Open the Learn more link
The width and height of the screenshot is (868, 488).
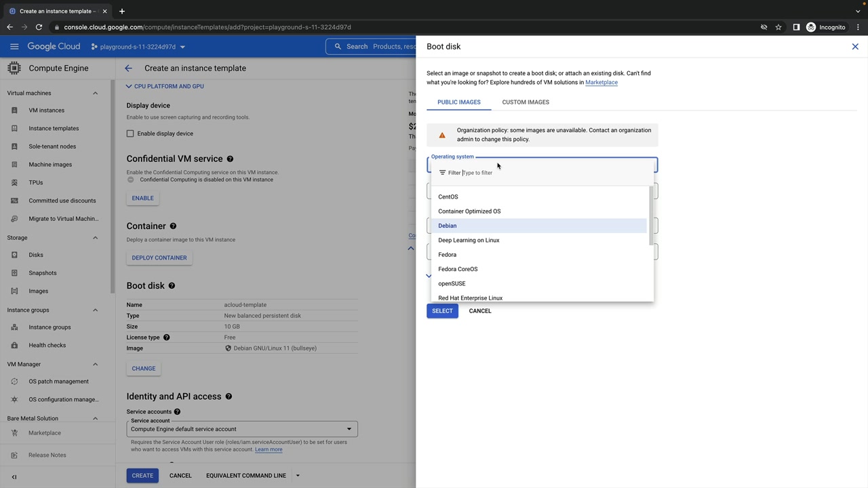click(269, 449)
